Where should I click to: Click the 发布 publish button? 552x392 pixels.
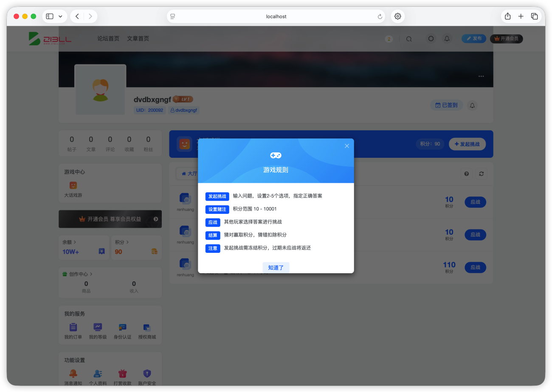(x=474, y=39)
